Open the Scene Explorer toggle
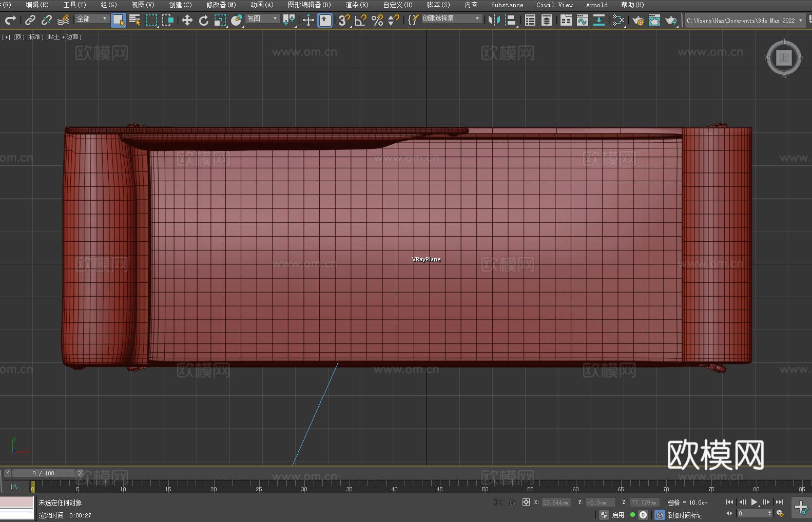 click(x=530, y=20)
